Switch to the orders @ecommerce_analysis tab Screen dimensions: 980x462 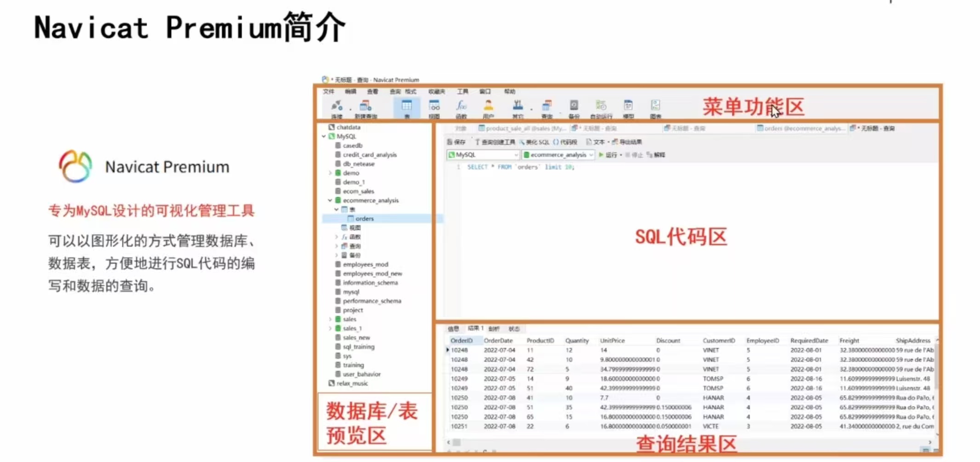pyautogui.click(x=800, y=128)
